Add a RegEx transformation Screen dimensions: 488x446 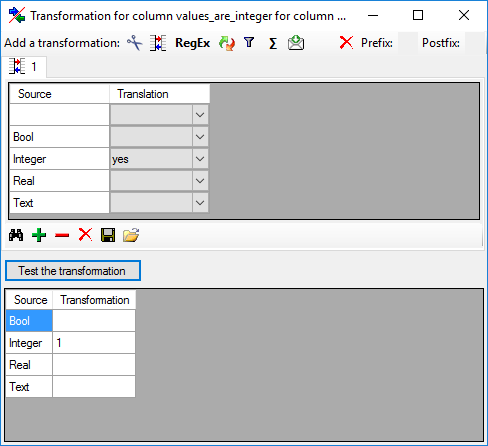click(x=192, y=43)
